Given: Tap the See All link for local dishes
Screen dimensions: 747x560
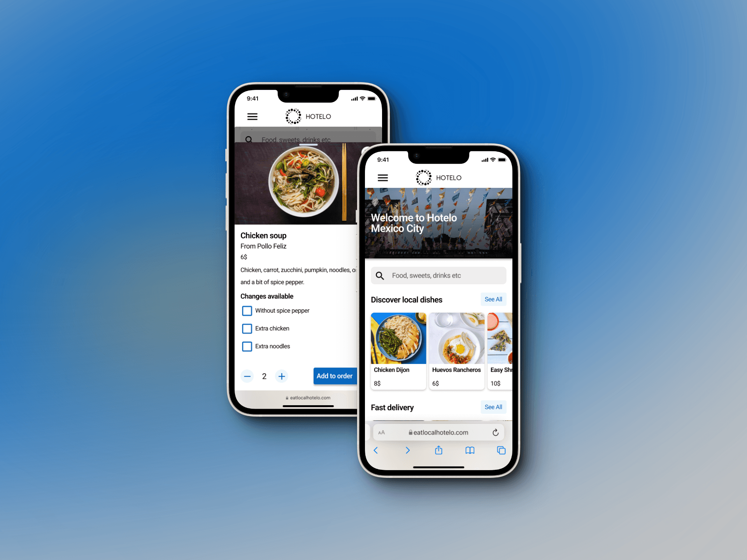Looking at the screenshot, I should [x=493, y=300].
